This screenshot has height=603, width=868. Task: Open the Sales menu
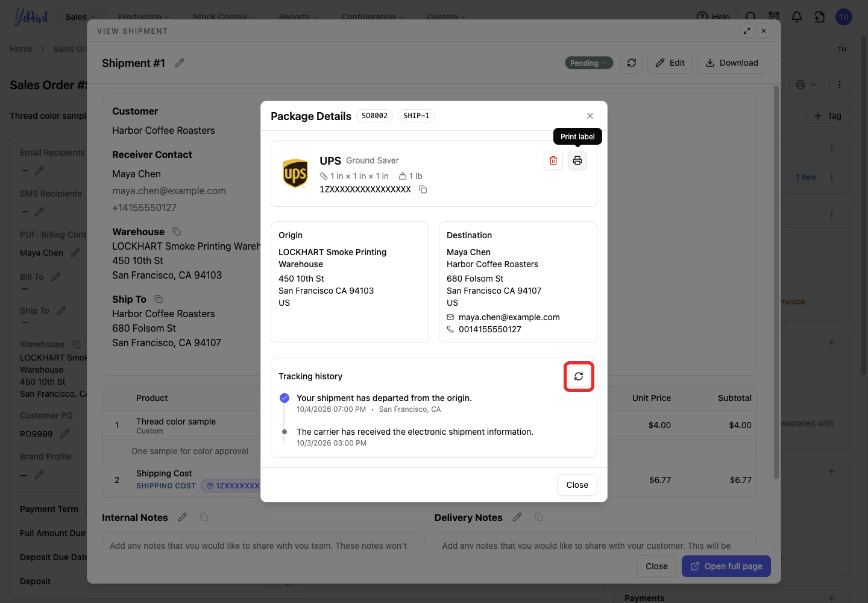click(x=80, y=17)
